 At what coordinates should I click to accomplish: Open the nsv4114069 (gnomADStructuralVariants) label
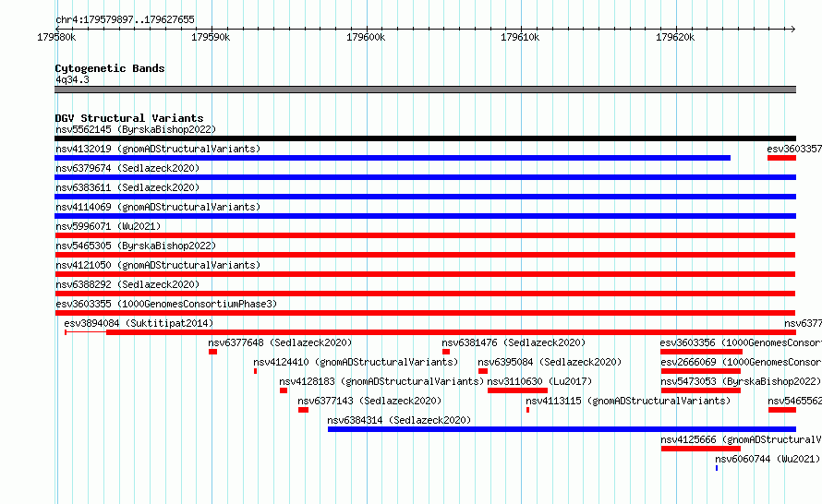coord(158,207)
